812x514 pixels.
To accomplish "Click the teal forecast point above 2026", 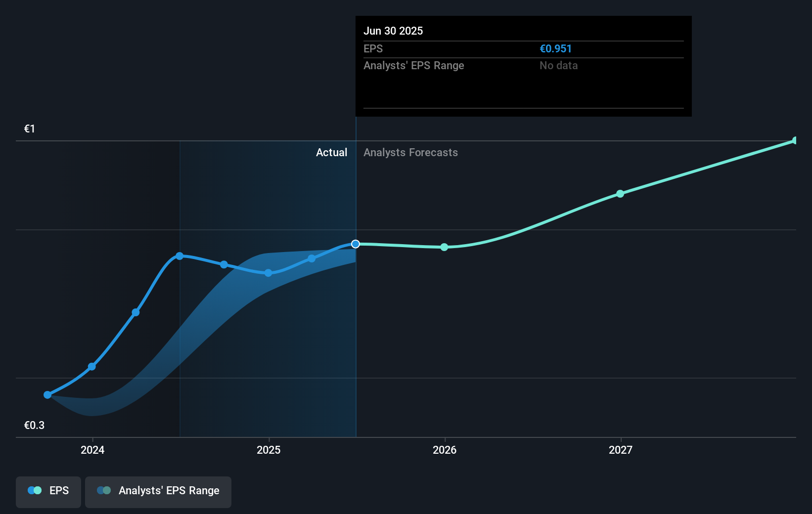I will pos(444,247).
